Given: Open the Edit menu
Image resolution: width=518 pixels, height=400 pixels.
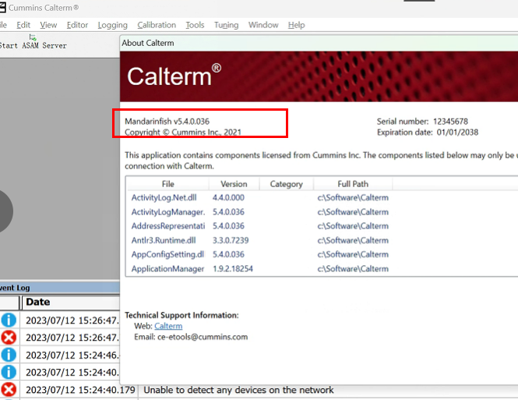Looking at the screenshot, I should (x=23, y=25).
